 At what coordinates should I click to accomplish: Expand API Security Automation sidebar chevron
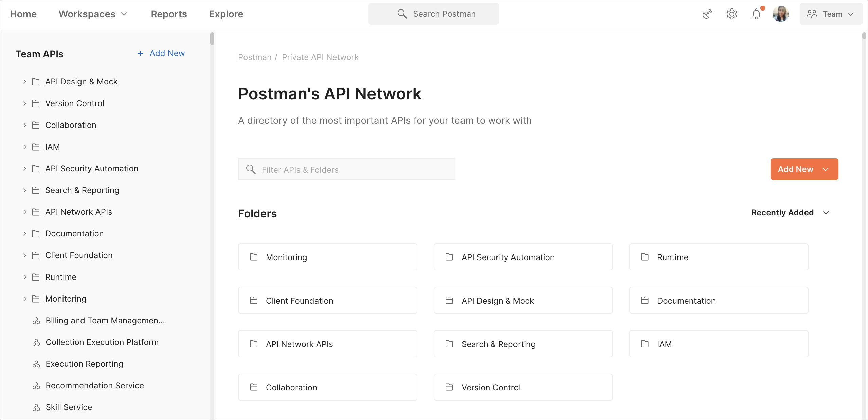24,169
